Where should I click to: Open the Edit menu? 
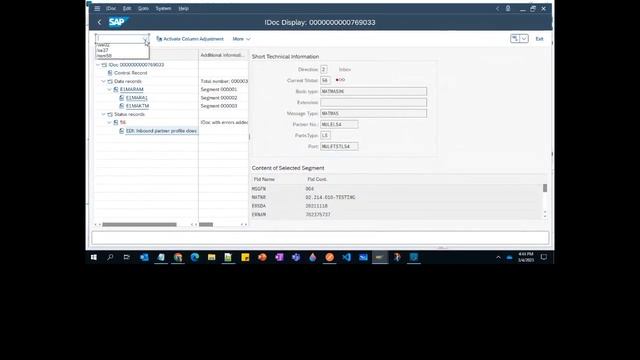[127, 8]
